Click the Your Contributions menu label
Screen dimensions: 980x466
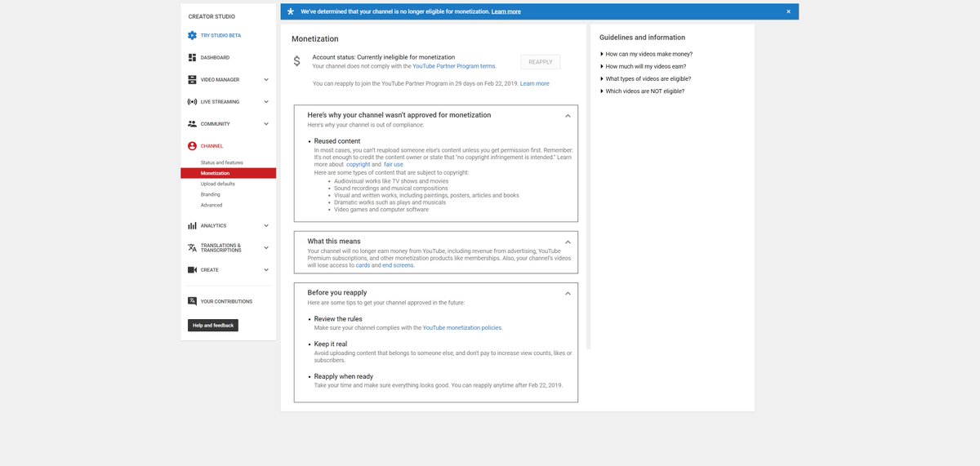pyautogui.click(x=226, y=301)
